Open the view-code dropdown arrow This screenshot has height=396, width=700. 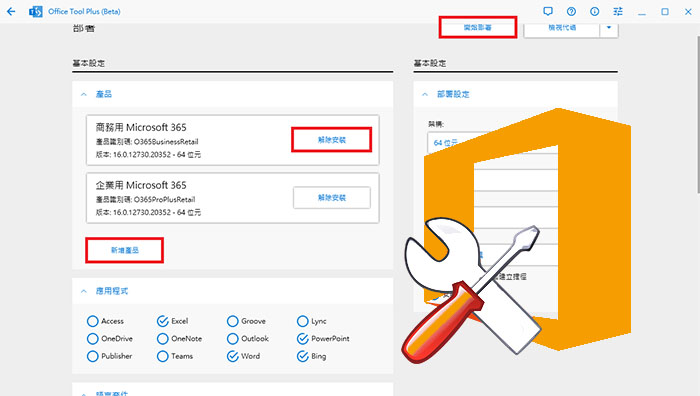point(608,28)
